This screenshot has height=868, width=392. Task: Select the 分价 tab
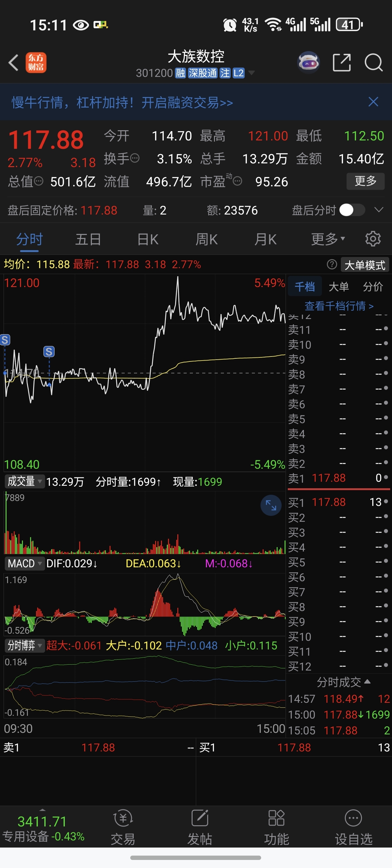click(373, 287)
